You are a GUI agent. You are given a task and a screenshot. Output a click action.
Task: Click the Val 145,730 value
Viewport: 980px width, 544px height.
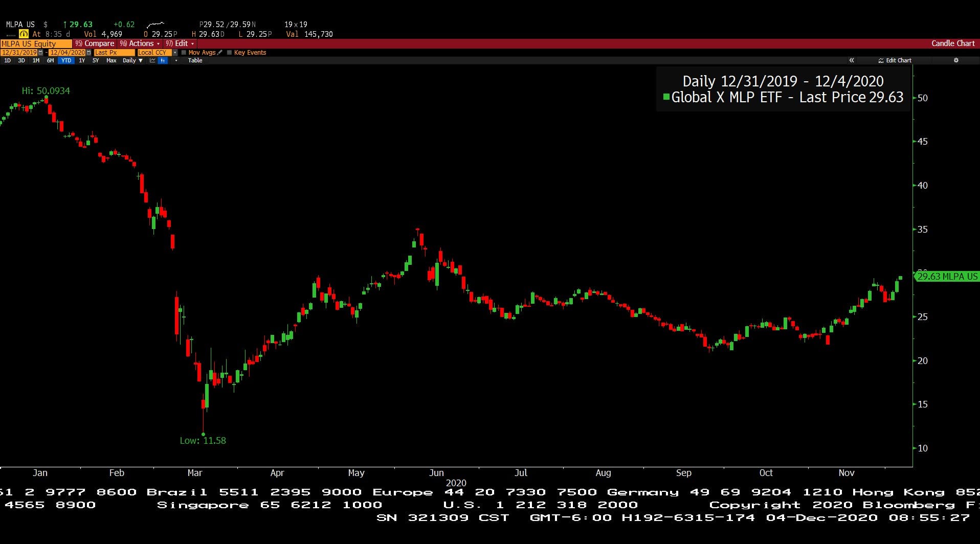click(x=309, y=34)
